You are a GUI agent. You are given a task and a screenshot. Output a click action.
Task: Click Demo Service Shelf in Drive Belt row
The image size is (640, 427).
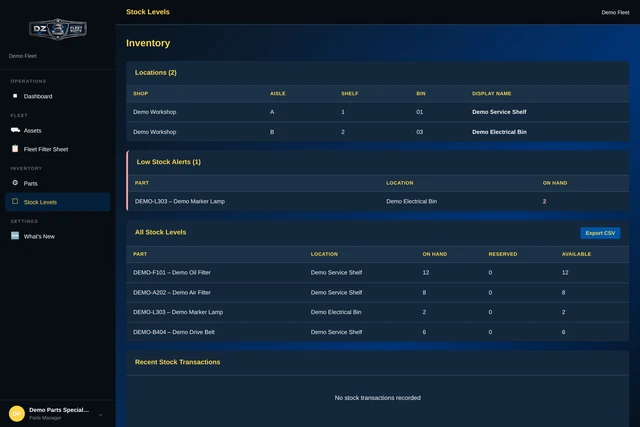(x=336, y=332)
